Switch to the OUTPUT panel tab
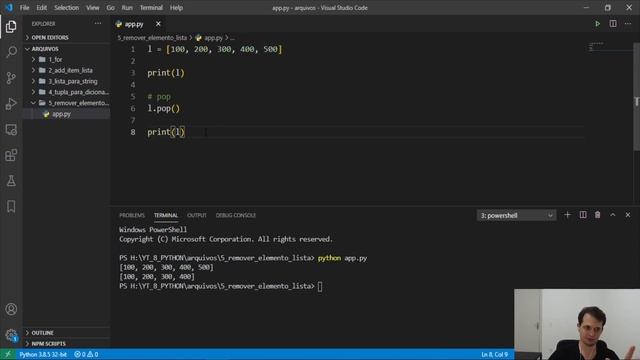This screenshot has height=360, width=640. click(x=197, y=215)
